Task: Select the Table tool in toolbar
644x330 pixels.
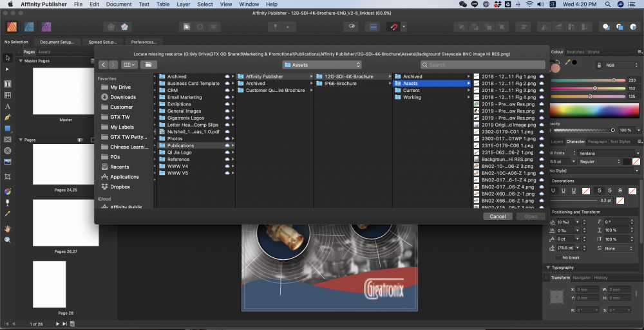Action: pos(8,95)
